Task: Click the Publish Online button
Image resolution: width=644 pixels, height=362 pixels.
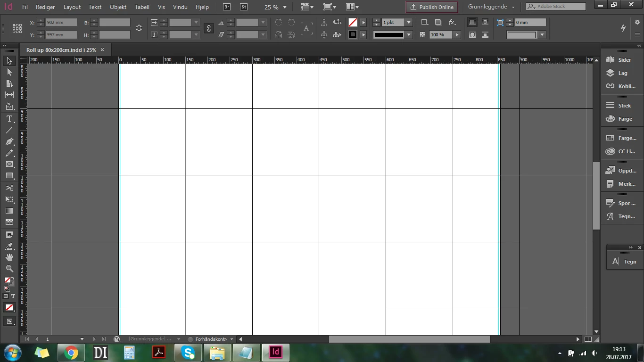Action: (x=432, y=7)
